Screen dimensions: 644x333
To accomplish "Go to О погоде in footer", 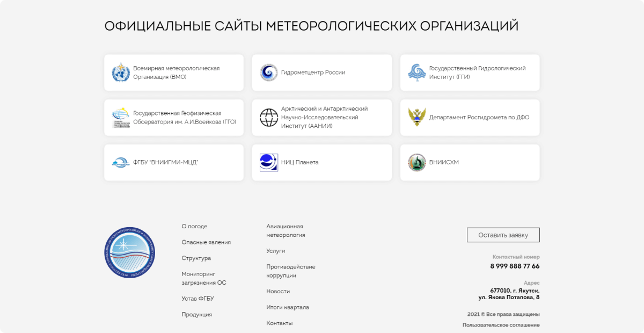I will point(194,227).
